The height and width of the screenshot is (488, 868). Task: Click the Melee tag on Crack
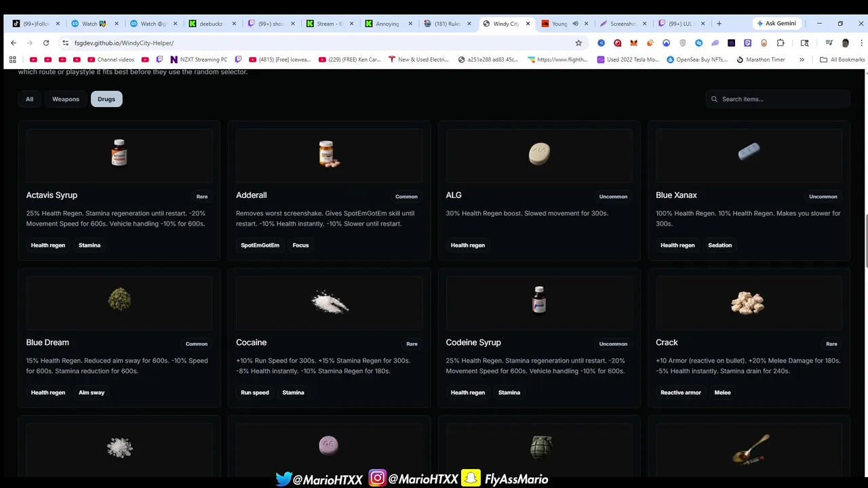tap(723, 392)
